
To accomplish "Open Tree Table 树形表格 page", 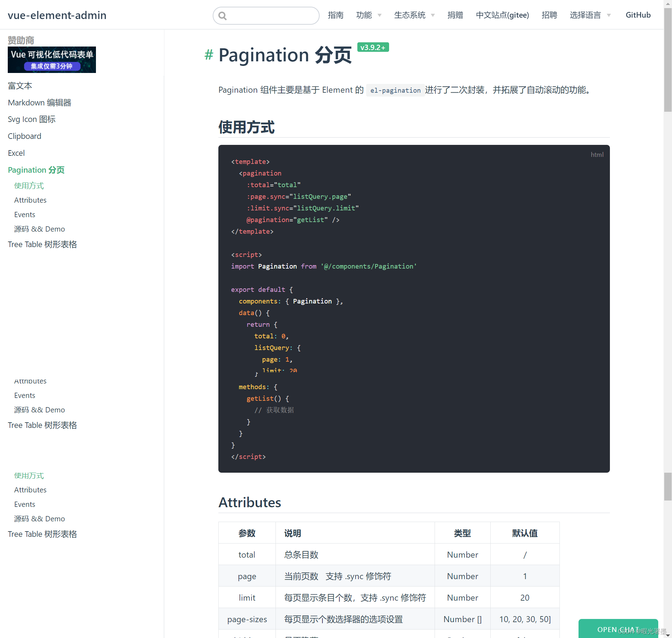I will (x=42, y=244).
